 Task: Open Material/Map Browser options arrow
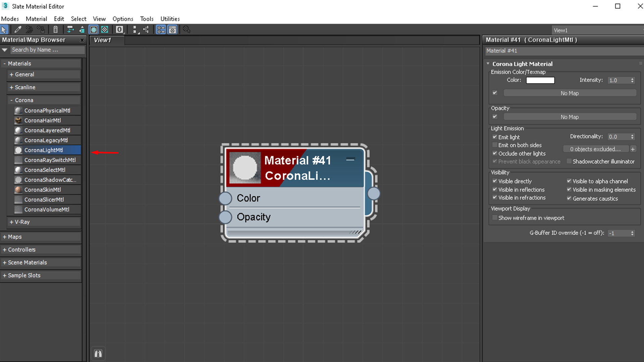5,50
